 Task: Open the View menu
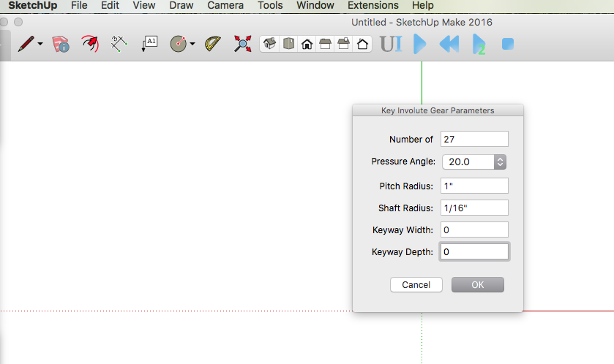tap(143, 5)
